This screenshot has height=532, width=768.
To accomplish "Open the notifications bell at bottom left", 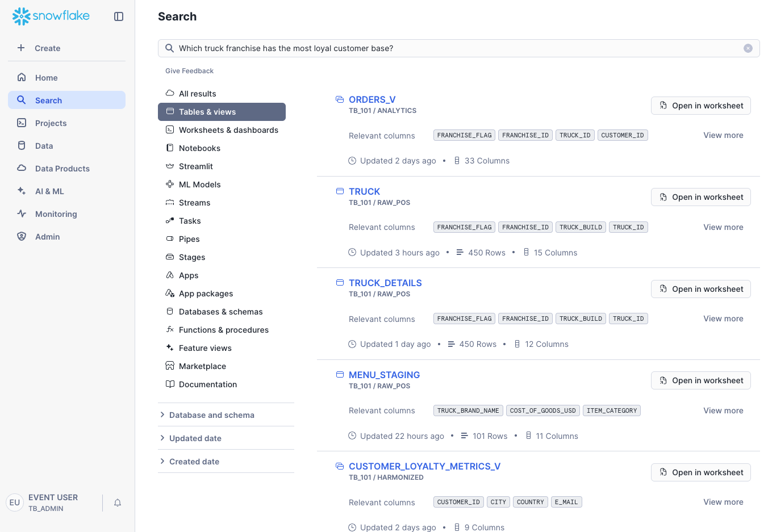I will tap(118, 503).
